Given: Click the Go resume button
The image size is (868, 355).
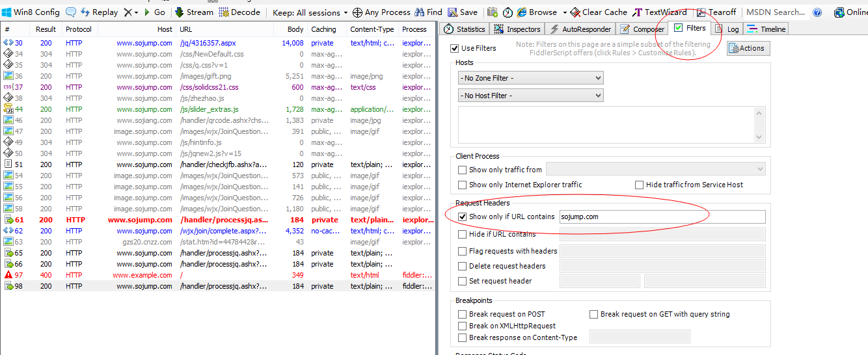Looking at the screenshot, I should [154, 12].
